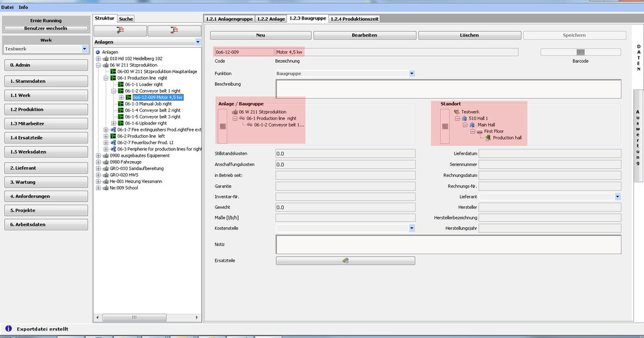The image size is (644, 338).
Task: Click the Production hall icon in Standort tree
Action: pyautogui.click(x=488, y=138)
